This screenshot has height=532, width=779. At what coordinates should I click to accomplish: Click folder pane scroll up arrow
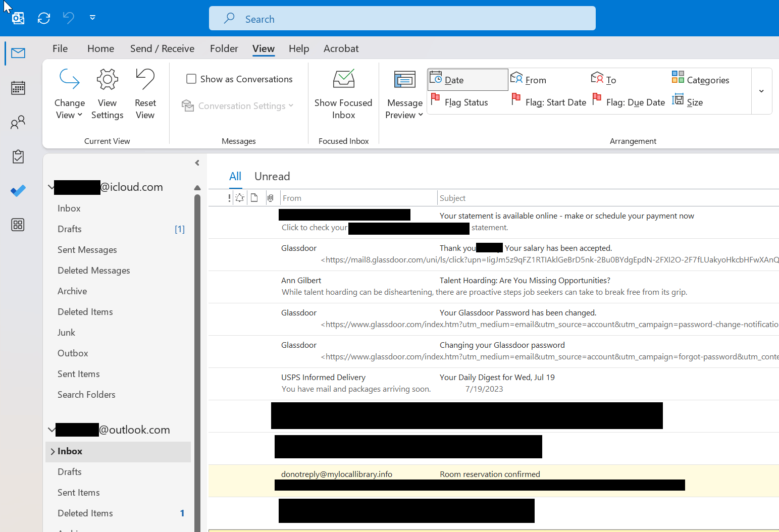197,188
